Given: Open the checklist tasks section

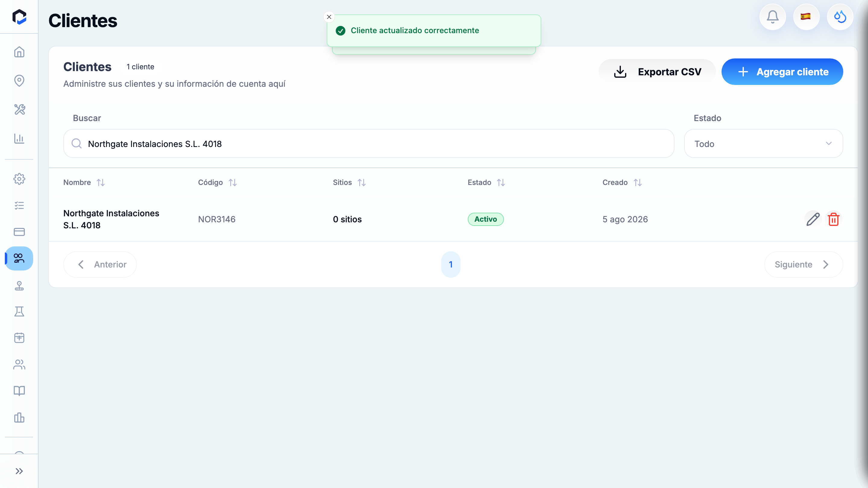Looking at the screenshot, I should (19, 205).
